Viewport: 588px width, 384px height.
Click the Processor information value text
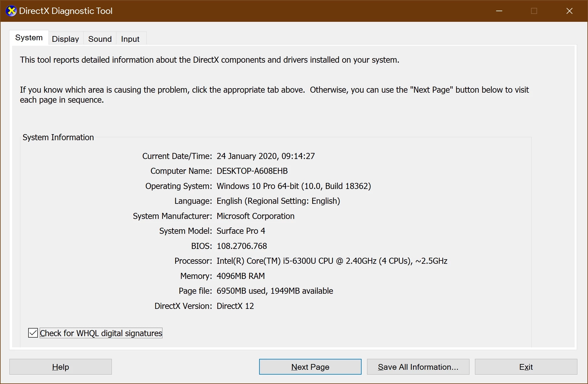pyautogui.click(x=332, y=261)
